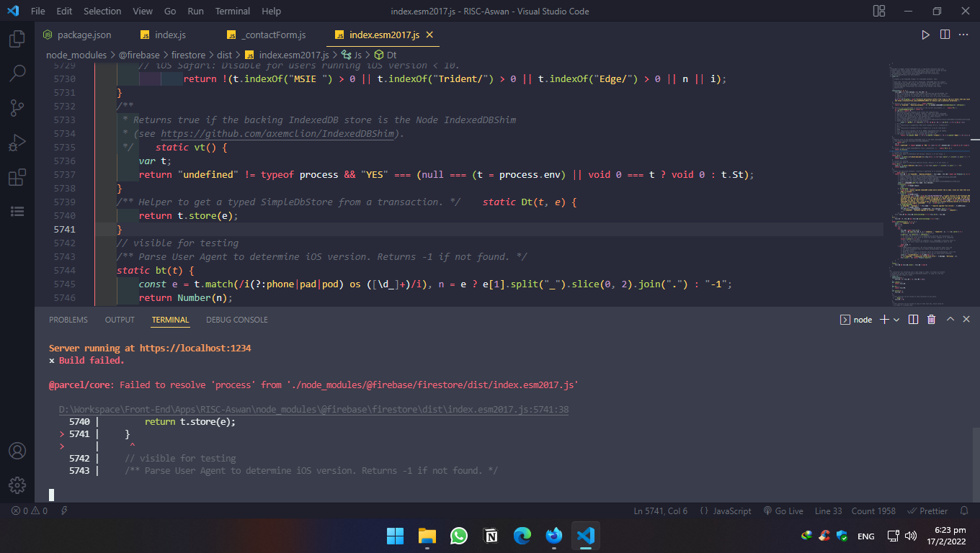
Task: Open the notifications bell in status bar
Action: pos(966,511)
